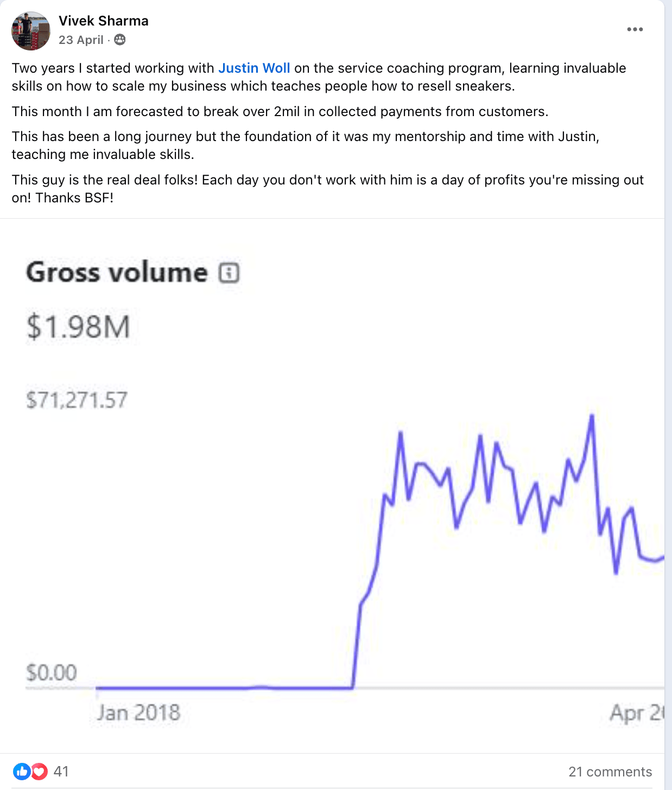Open Vivek Sharma's profile name link
The height and width of the screenshot is (790, 672).
click(x=103, y=21)
